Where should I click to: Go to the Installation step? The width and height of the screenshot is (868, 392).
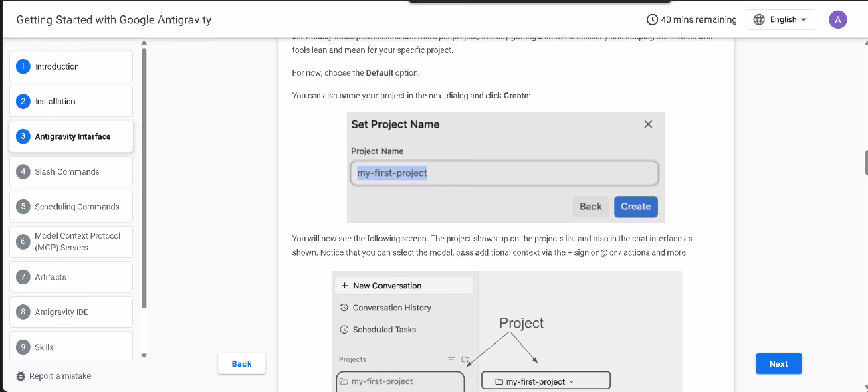[x=71, y=101]
